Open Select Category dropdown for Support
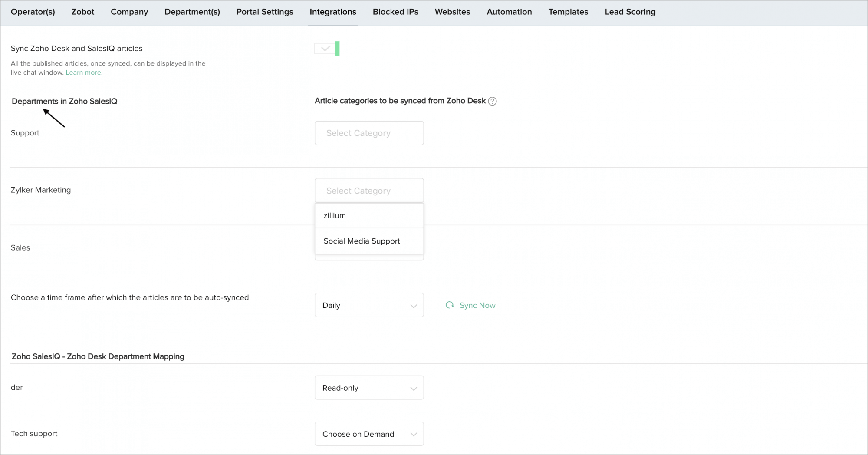 (369, 133)
